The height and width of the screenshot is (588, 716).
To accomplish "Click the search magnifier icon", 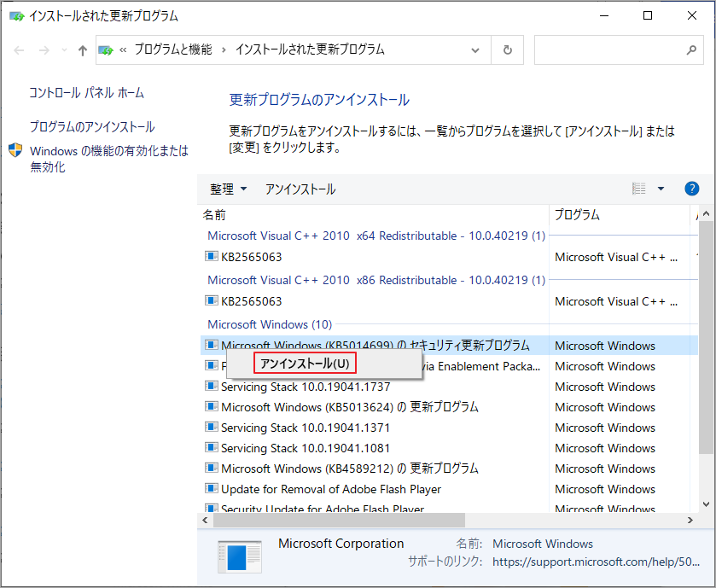I will coord(691,49).
